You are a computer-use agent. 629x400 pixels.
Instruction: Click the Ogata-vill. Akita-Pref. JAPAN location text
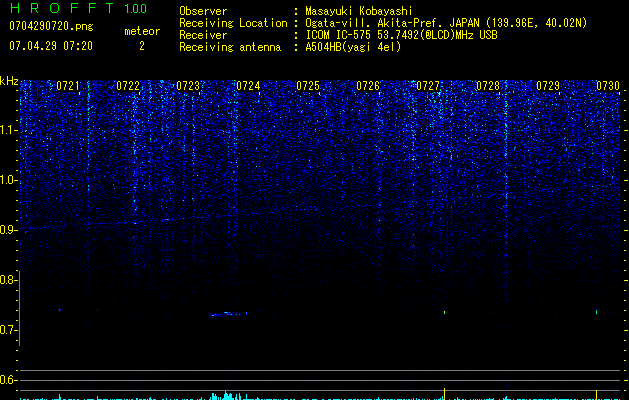446,23
